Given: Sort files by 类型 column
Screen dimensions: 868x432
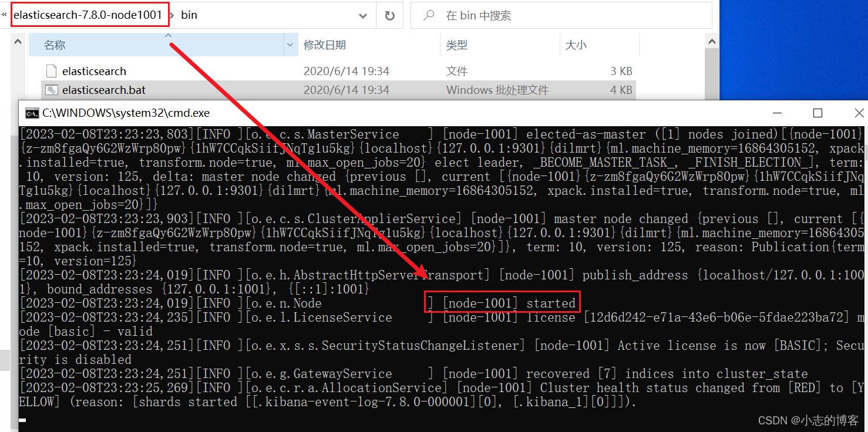Looking at the screenshot, I should pyautogui.click(x=499, y=45).
